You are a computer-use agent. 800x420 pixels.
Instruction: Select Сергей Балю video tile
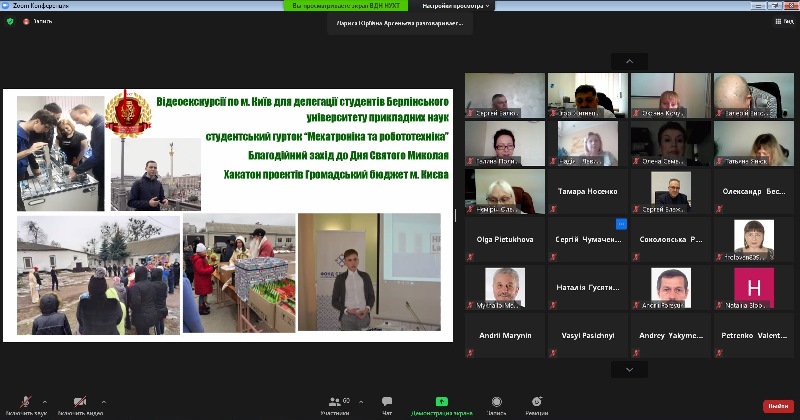[x=505, y=95]
